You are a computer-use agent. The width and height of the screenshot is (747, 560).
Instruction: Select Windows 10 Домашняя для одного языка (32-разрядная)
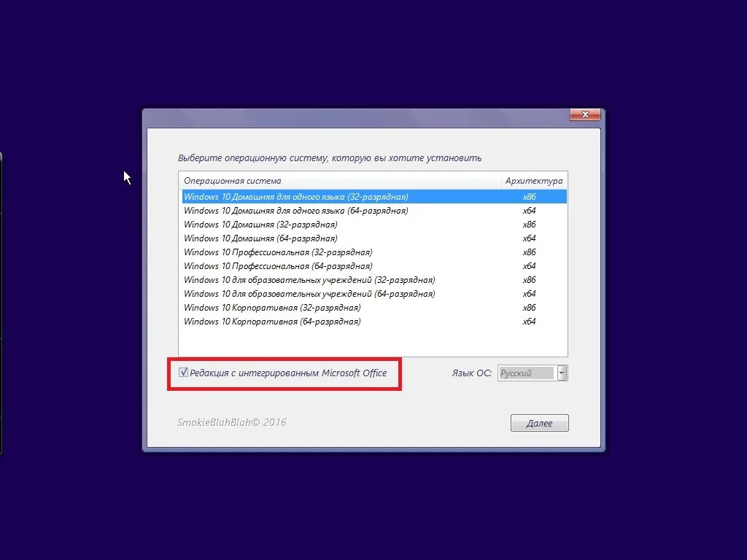374,197
